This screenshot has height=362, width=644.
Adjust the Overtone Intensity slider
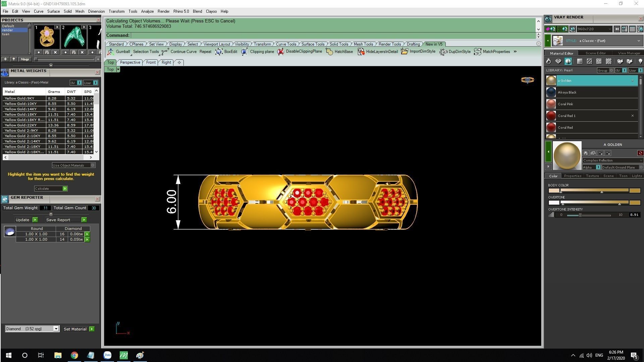click(580, 215)
